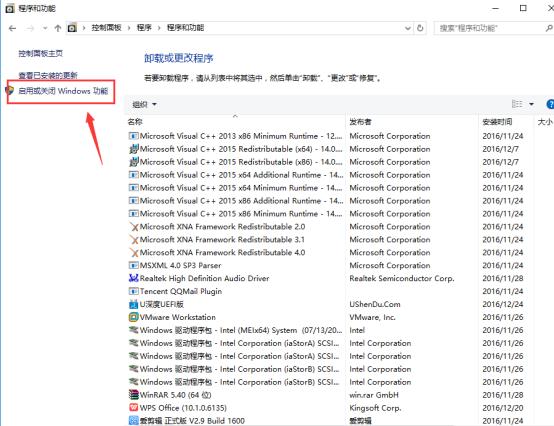554x426 pixels.
Task: Go back with the Back arrow
Action: point(12,28)
